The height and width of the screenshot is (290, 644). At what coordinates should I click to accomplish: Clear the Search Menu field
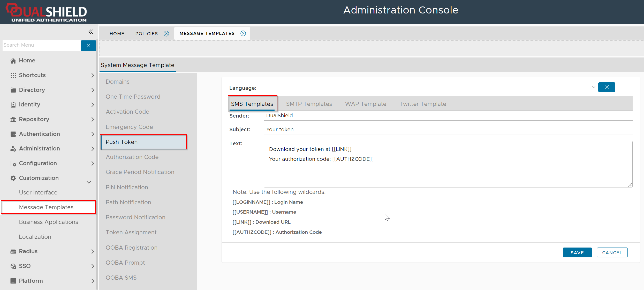[x=88, y=45]
